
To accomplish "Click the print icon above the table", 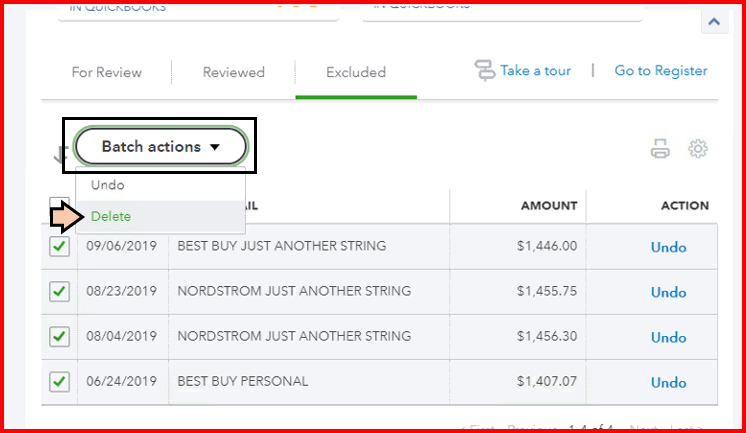I will click(660, 149).
